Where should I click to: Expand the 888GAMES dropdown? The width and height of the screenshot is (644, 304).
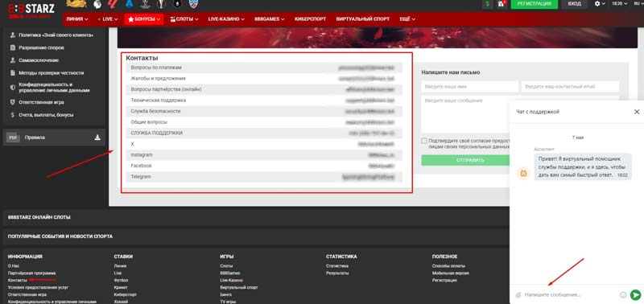click(270, 18)
